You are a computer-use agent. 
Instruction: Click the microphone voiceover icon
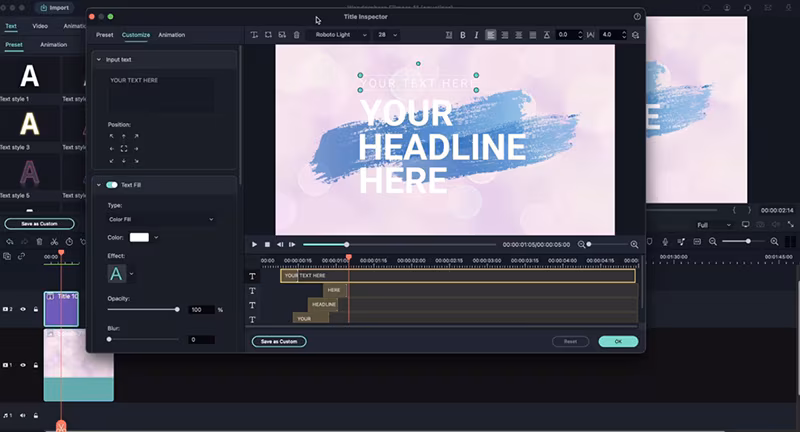tap(665, 242)
